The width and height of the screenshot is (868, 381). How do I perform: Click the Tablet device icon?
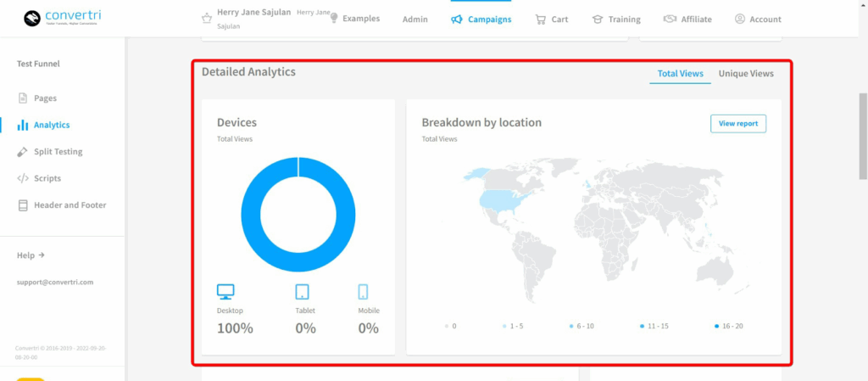point(303,292)
